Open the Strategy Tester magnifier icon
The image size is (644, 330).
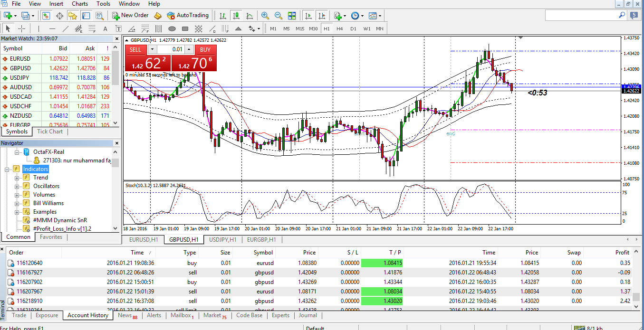click(99, 15)
